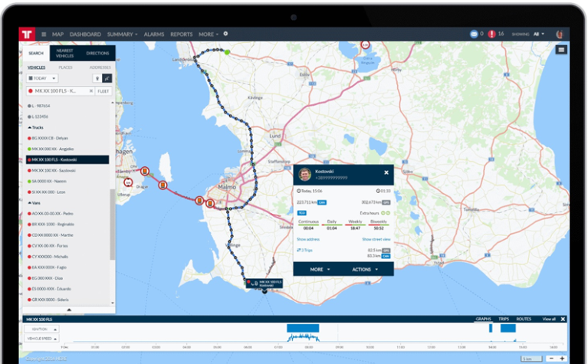Screen dimensions: 588x364
Task: Open the DASHBOARD page
Action: 85,34
